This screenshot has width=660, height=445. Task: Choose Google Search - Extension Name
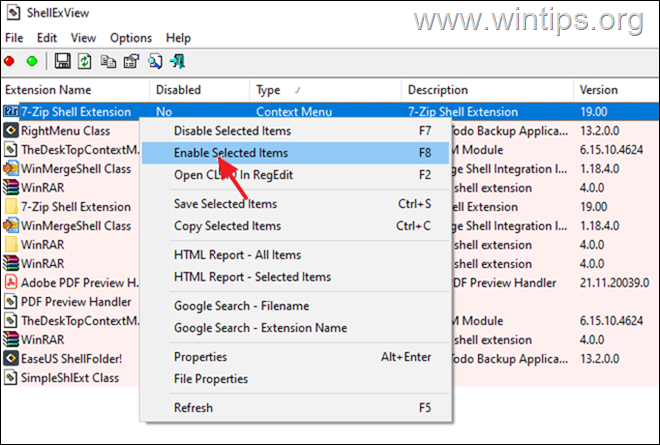[x=295, y=328]
